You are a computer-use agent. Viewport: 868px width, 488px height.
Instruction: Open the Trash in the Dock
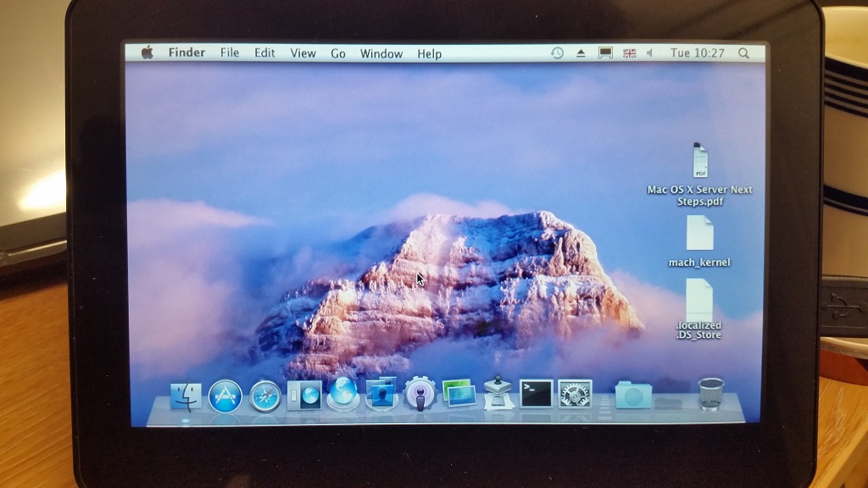711,394
